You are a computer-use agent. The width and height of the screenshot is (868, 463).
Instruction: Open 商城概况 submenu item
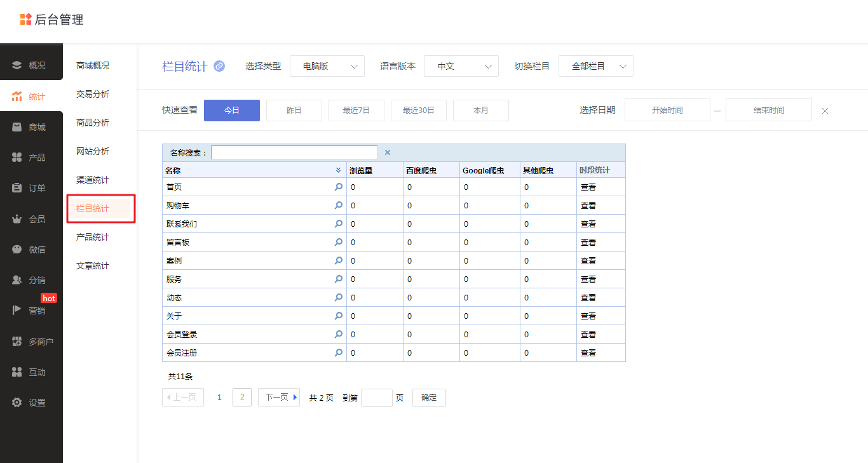[x=93, y=65]
